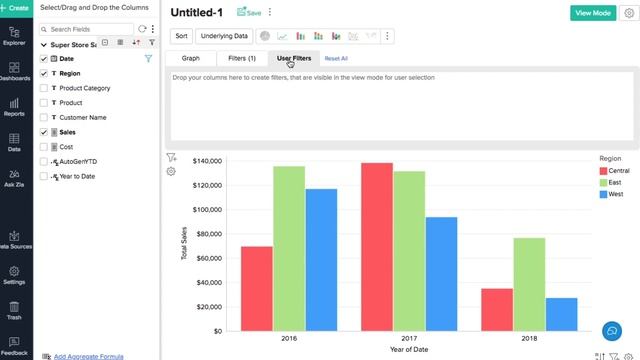Collapse all fields icon in table header
Image resolution: width=640 pixels, height=360 pixels.
click(x=105, y=42)
